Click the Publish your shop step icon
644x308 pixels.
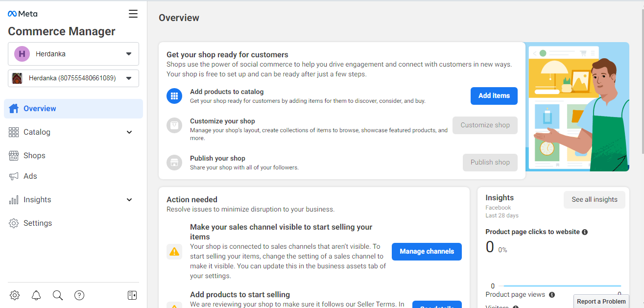pyautogui.click(x=174, y=163)
